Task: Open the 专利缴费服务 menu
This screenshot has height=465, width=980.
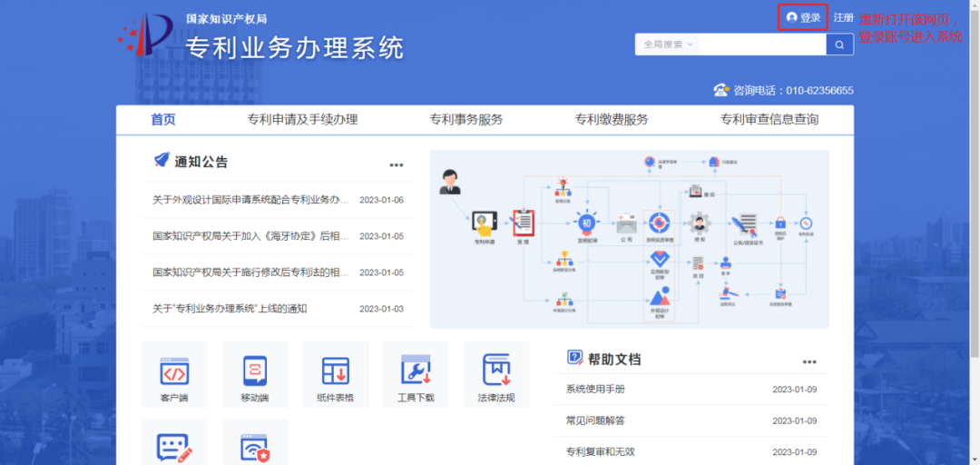Action: point(612,120)
